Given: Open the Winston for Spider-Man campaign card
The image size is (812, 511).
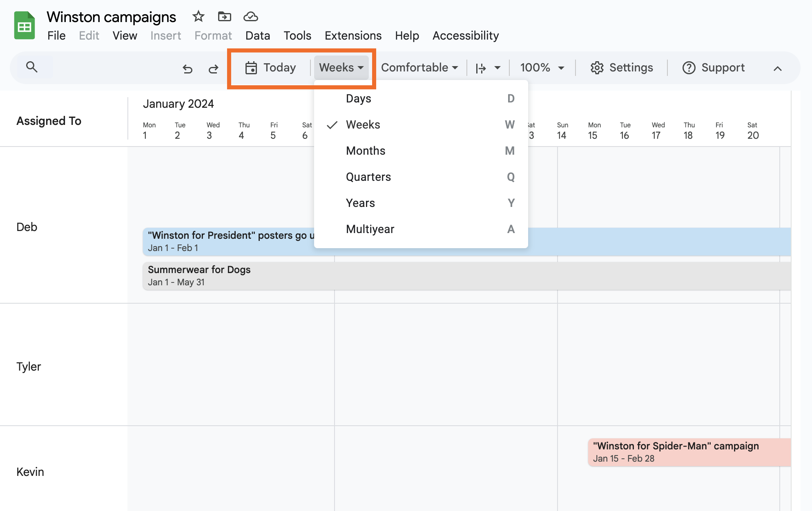Looking at the screenshot, I should 689,452.
